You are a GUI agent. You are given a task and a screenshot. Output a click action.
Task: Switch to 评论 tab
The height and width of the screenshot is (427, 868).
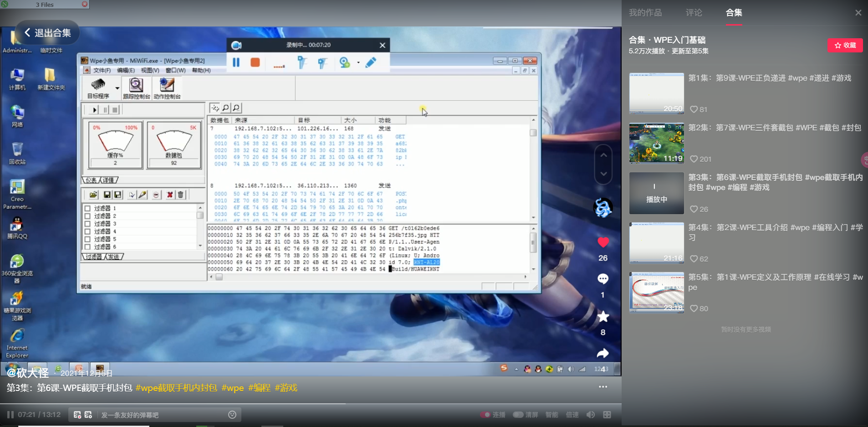[694, 13]
